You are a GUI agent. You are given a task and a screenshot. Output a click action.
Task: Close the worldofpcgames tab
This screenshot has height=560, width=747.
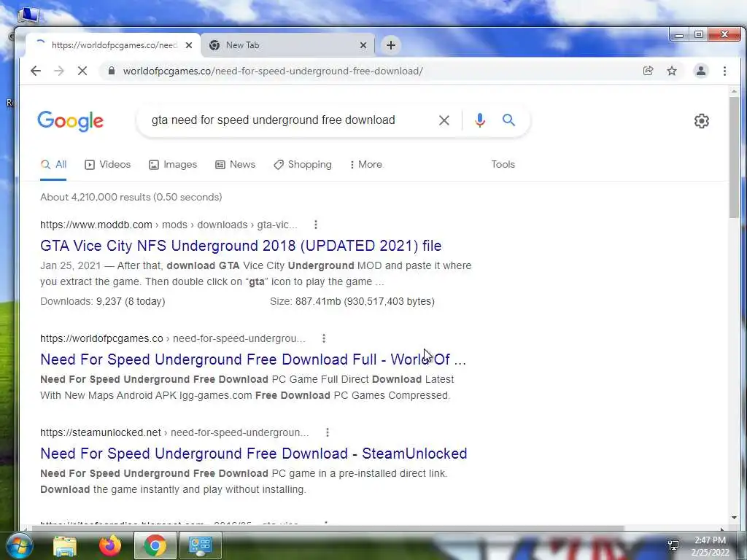click(189, 45)
